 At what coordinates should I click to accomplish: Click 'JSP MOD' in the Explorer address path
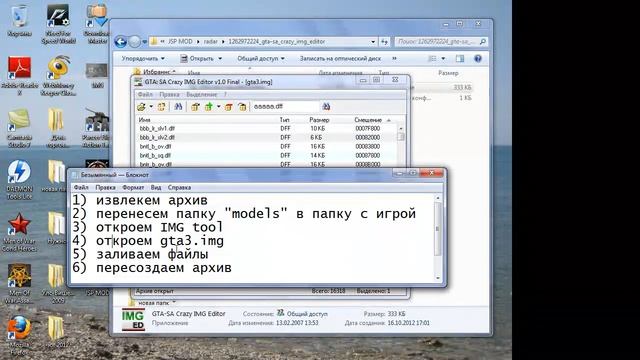[180, 42]
